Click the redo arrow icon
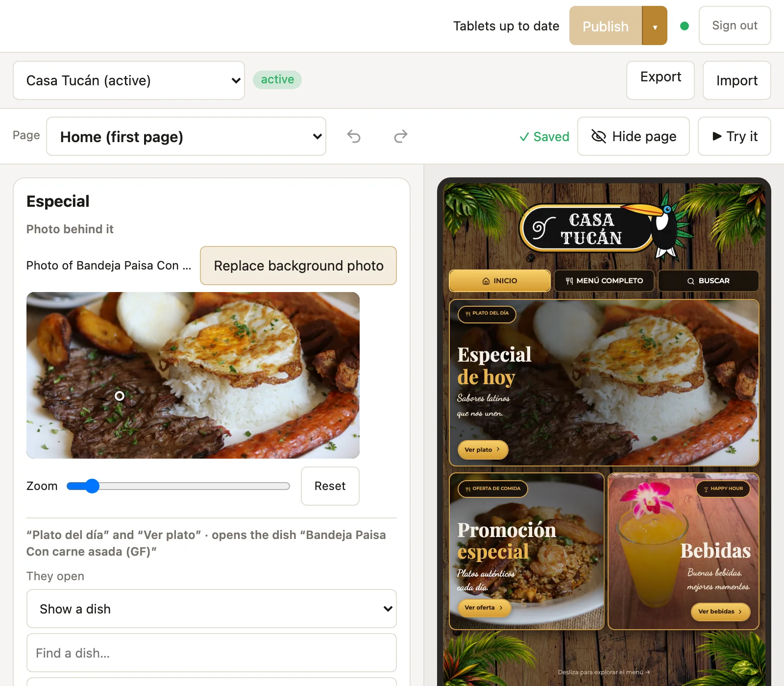Screen dimensions: 784x686 (x=401, y=136)
